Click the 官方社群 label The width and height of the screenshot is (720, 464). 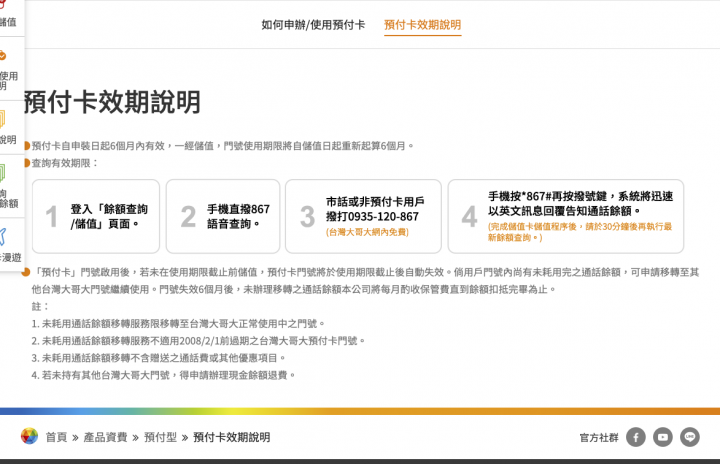click(599, 437)
